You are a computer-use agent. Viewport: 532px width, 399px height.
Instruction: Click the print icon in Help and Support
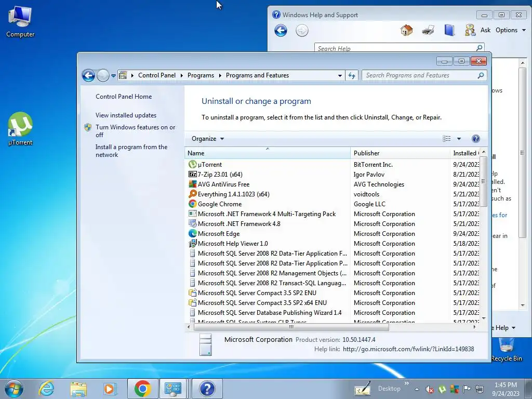point(428,30)
